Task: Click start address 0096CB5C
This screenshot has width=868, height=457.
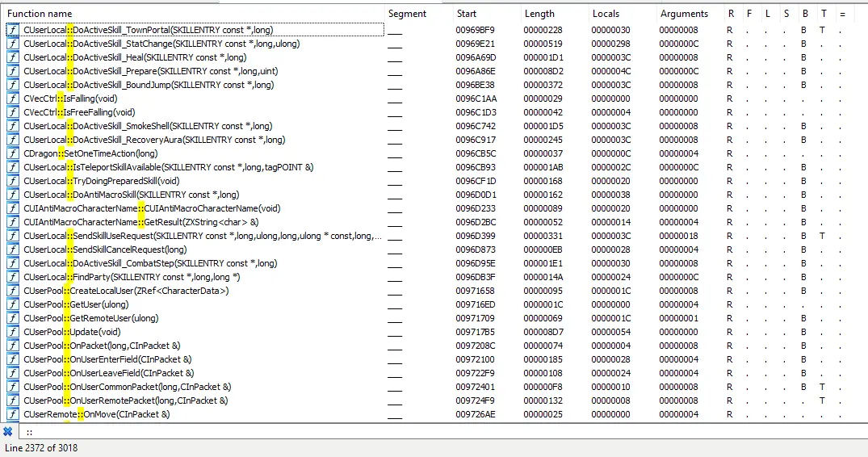Action: coord(476,153)
